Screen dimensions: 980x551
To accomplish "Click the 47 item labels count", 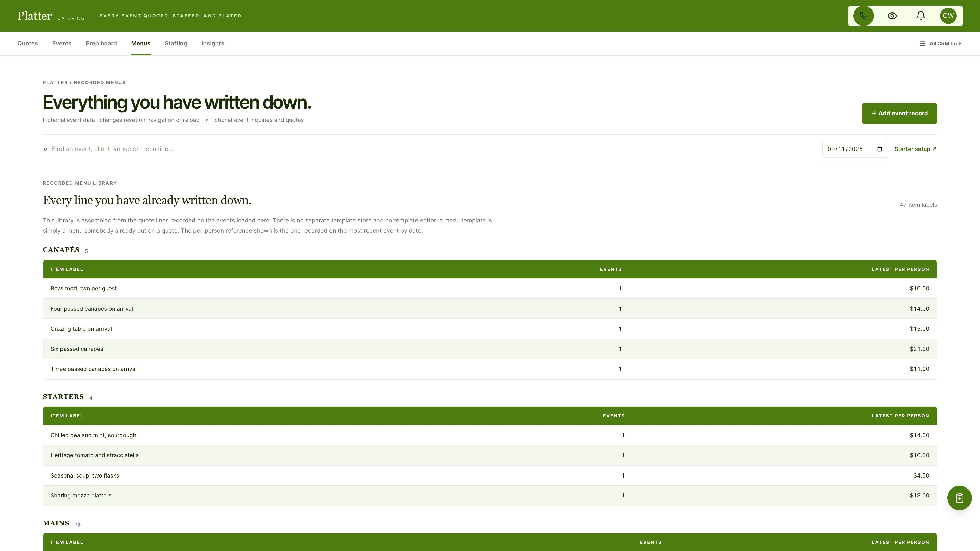I will 918,205.
